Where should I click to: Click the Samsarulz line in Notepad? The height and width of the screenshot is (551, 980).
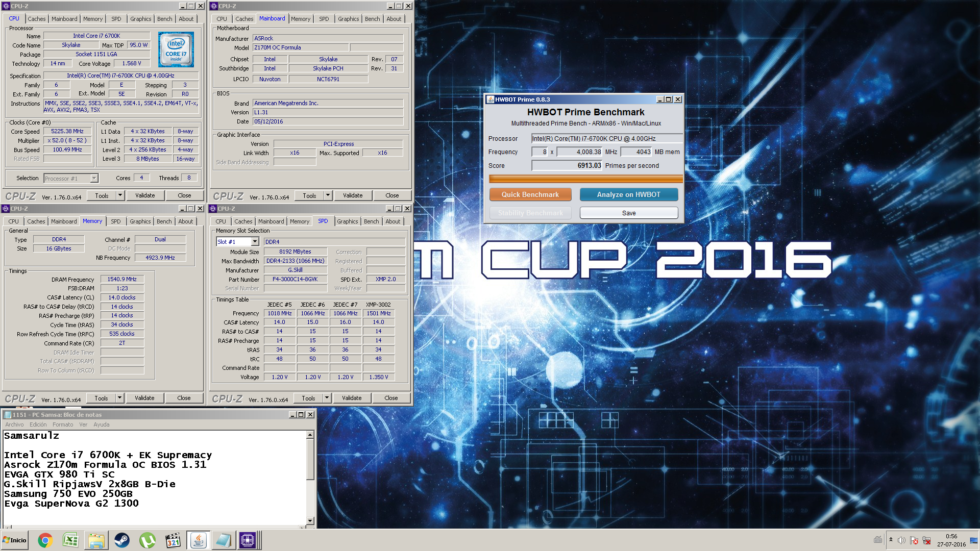[x=32, y=436]
